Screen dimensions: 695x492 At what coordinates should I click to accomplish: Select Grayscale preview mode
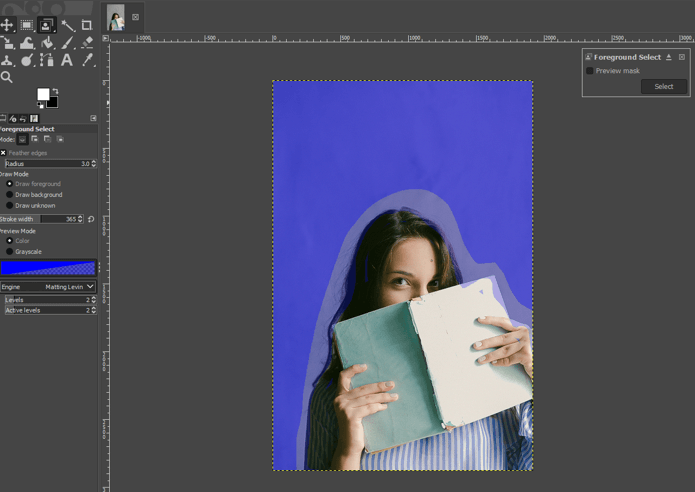coord(9,252)
